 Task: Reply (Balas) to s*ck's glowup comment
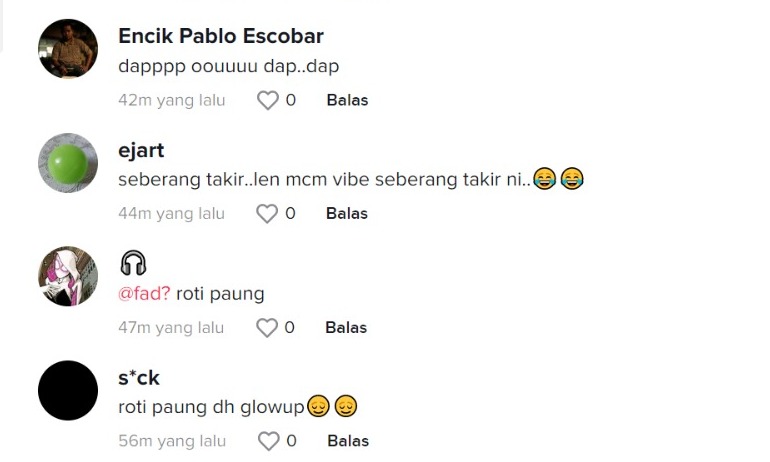coord(348,441)
